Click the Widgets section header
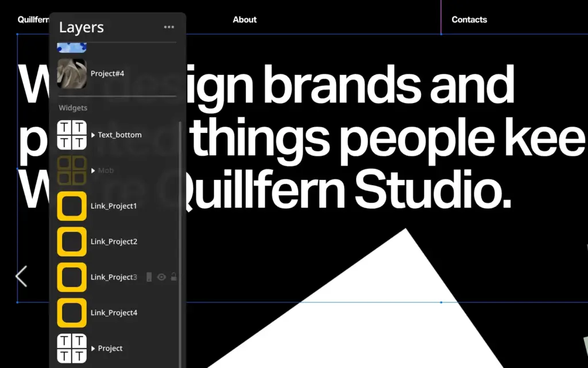The height and width of the screenshot is (368, 588). click(73, 108)
